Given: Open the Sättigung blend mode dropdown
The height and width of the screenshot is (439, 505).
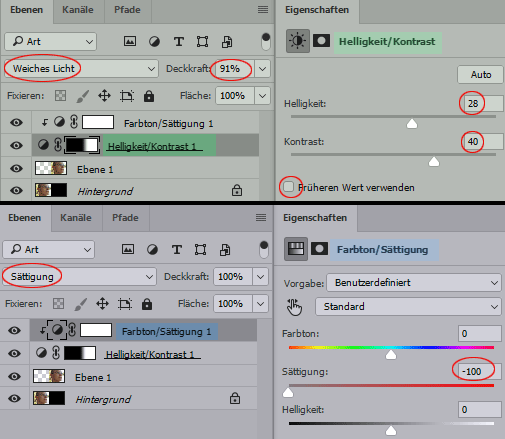Looking at the screenshot, I should 79,277.
